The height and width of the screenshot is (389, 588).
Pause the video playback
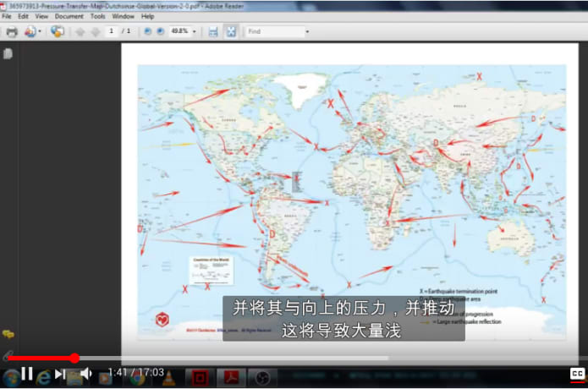click(x=26, y=374)
